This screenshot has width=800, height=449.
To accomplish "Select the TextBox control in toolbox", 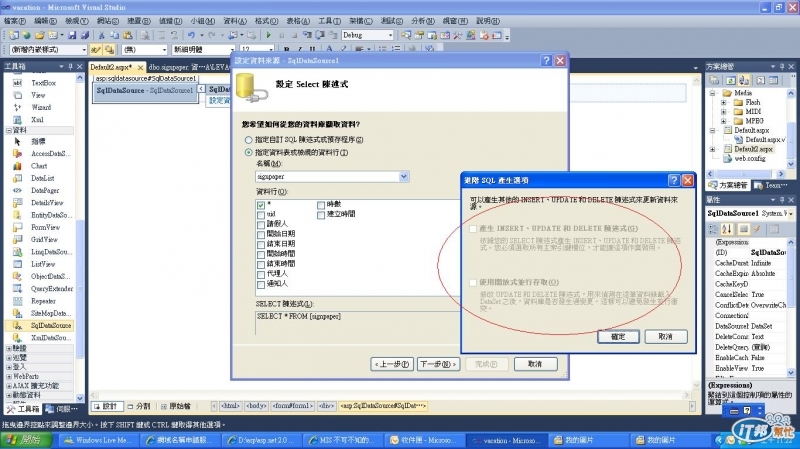I will coord(43,83).
